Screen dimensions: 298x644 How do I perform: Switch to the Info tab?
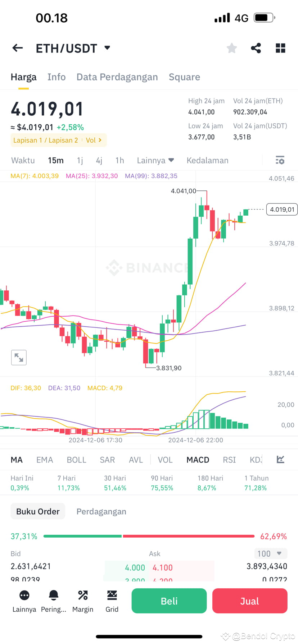coord(56,77)
